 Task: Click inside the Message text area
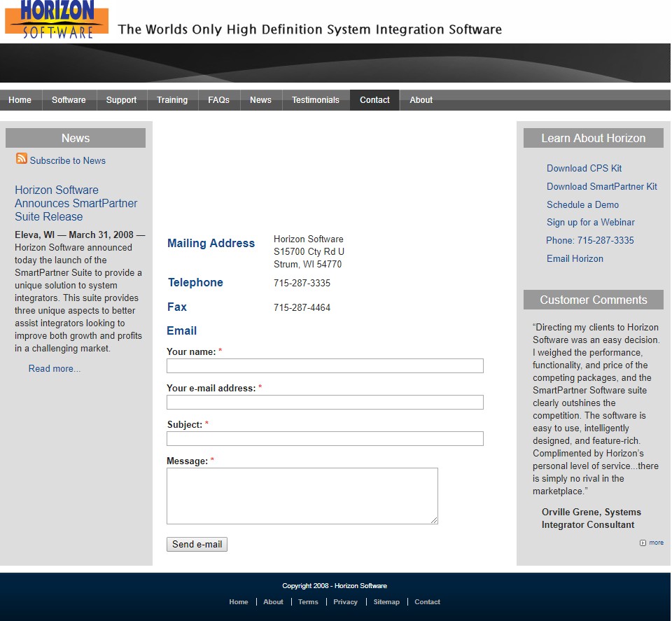(302, 496)
